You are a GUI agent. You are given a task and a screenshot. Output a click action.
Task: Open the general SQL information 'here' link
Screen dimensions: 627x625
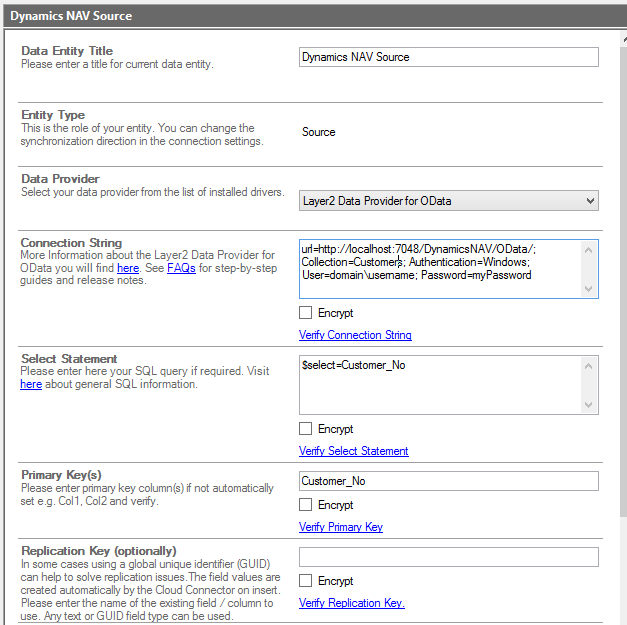click(31, 384)
